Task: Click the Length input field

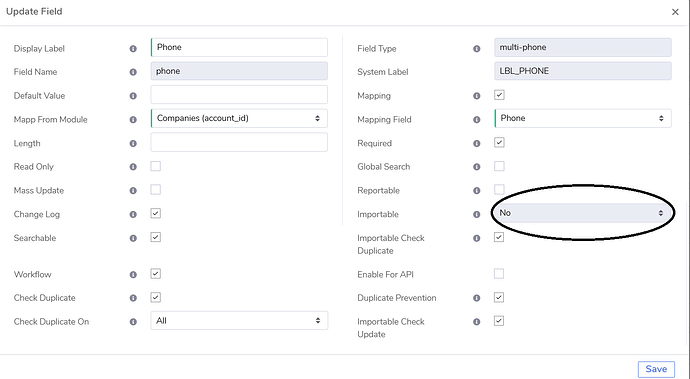Action: 239,142
